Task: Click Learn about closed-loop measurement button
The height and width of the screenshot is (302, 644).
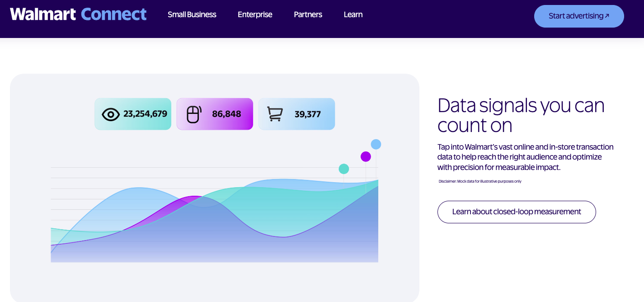Action: [x=517, y=212]
